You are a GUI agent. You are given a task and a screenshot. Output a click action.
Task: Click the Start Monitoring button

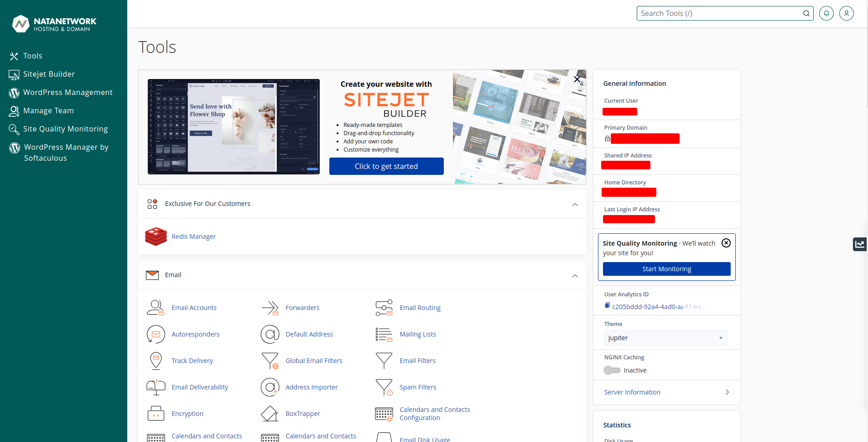(666, 269)
